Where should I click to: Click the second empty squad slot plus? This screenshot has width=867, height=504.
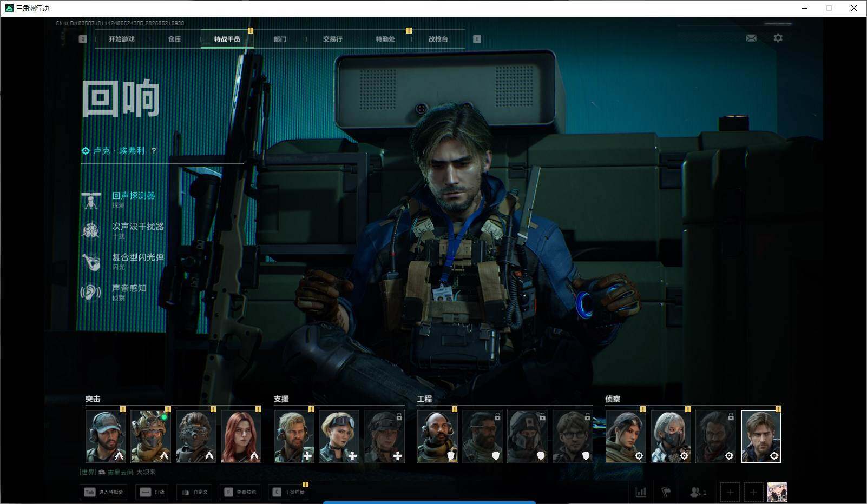click(753, 492)
